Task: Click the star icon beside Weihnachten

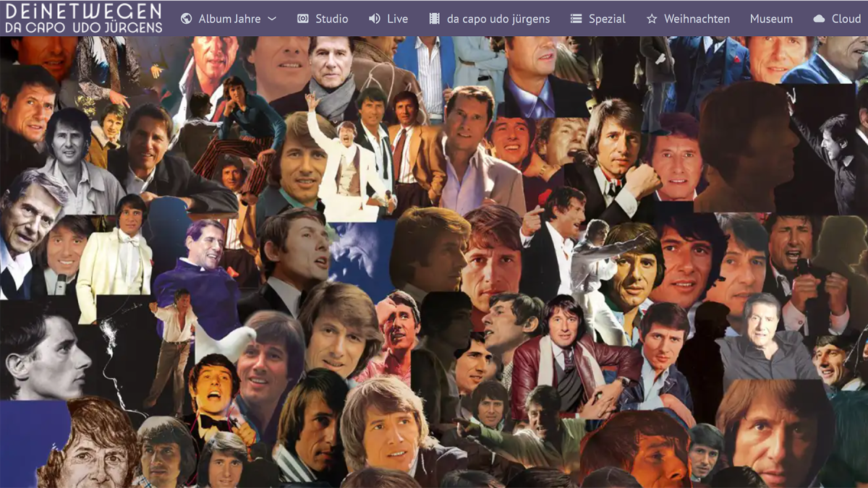Action: pyautogui.click(x=652, y=19)
